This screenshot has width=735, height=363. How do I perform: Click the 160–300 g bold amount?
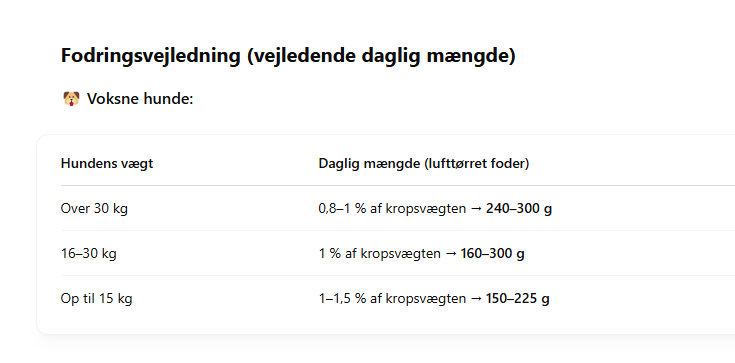(493, 254)
